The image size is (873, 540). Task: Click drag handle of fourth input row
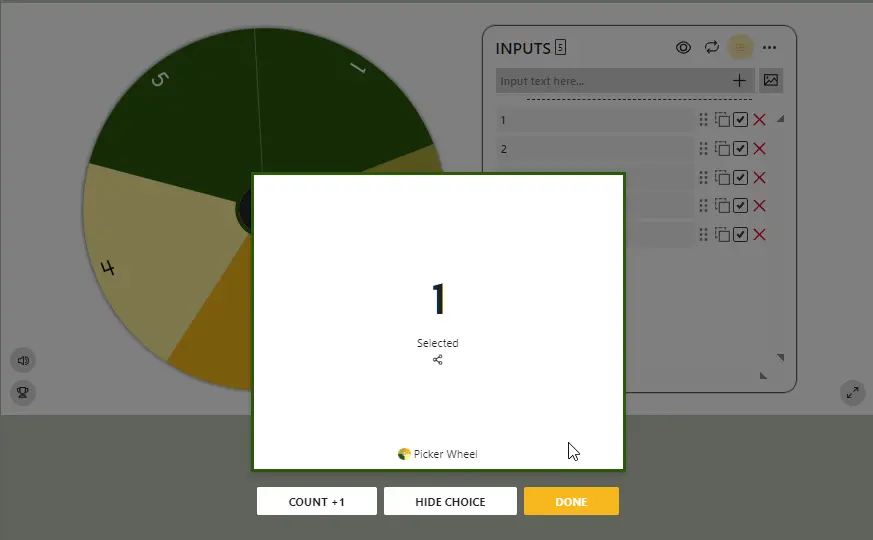point(703,206)
